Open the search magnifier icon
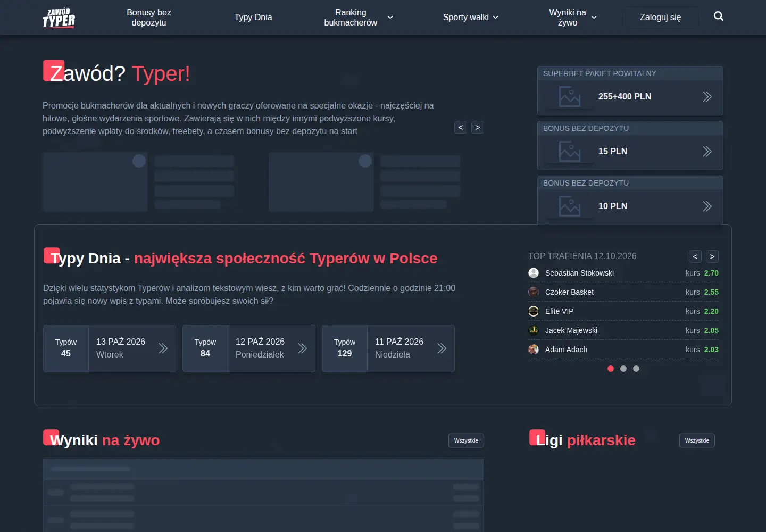 (719, 16)
